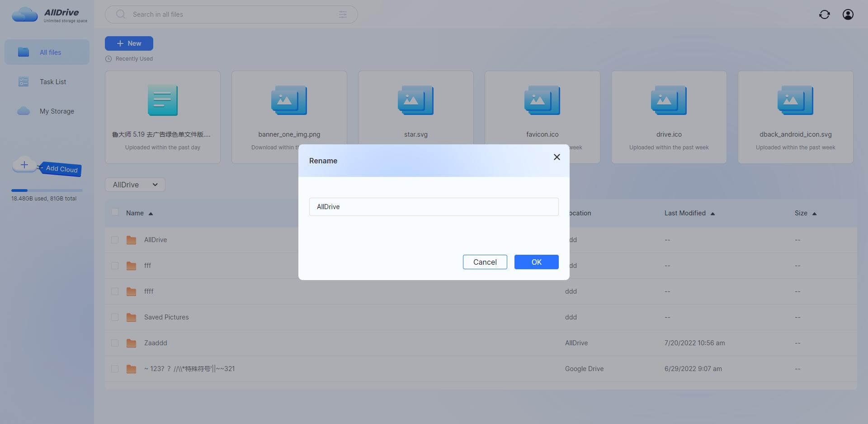Screen dimensions: 868x424
Task: Open search filter options icon
Action: (343, 14)
